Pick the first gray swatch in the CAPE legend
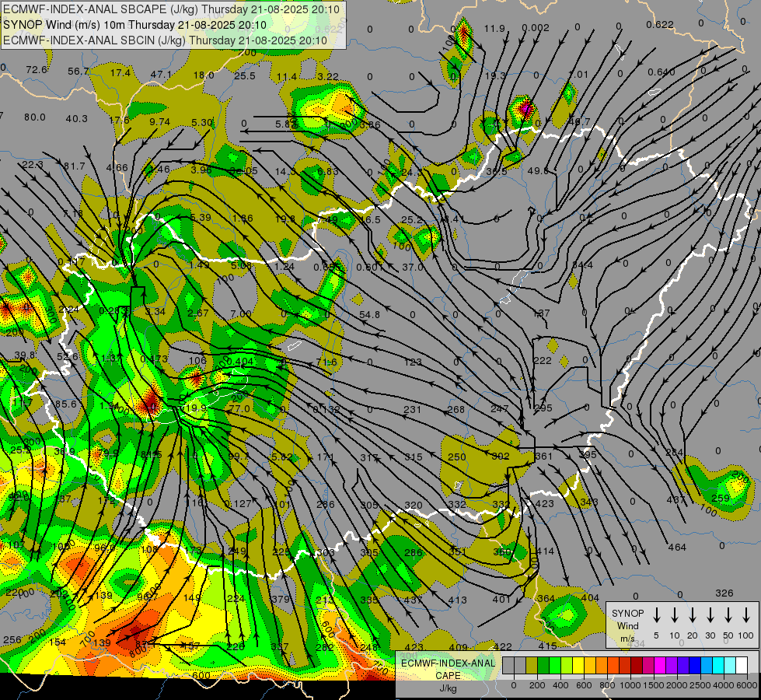761x700 pixels. (508, 666)
